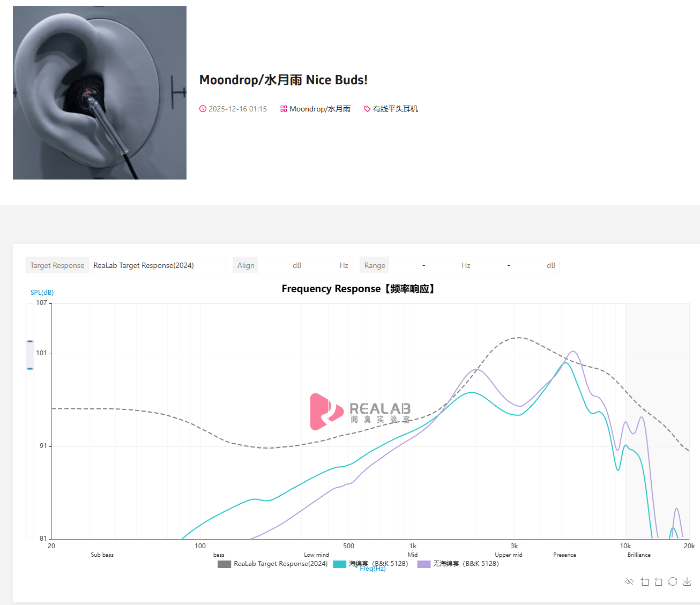Click the zoom reset back-arrow icon
Screen dimensions: 700x605
(659, 581)
